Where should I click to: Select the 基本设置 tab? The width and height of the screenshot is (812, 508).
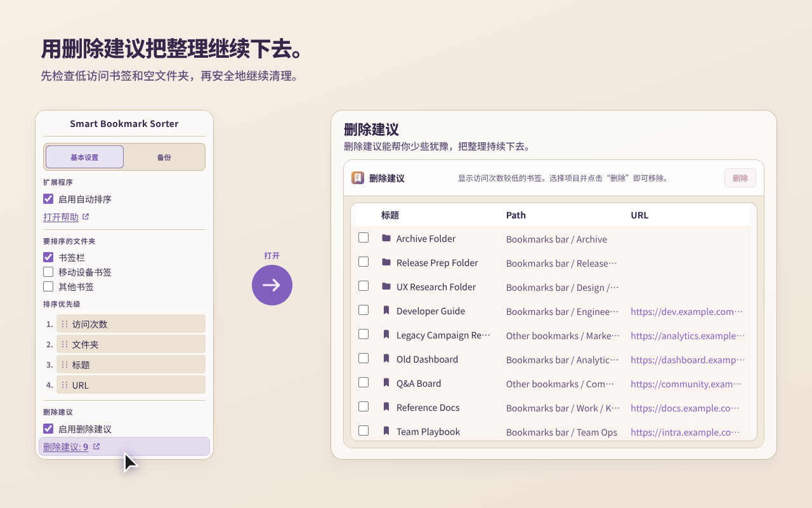[x=84, y=156]
